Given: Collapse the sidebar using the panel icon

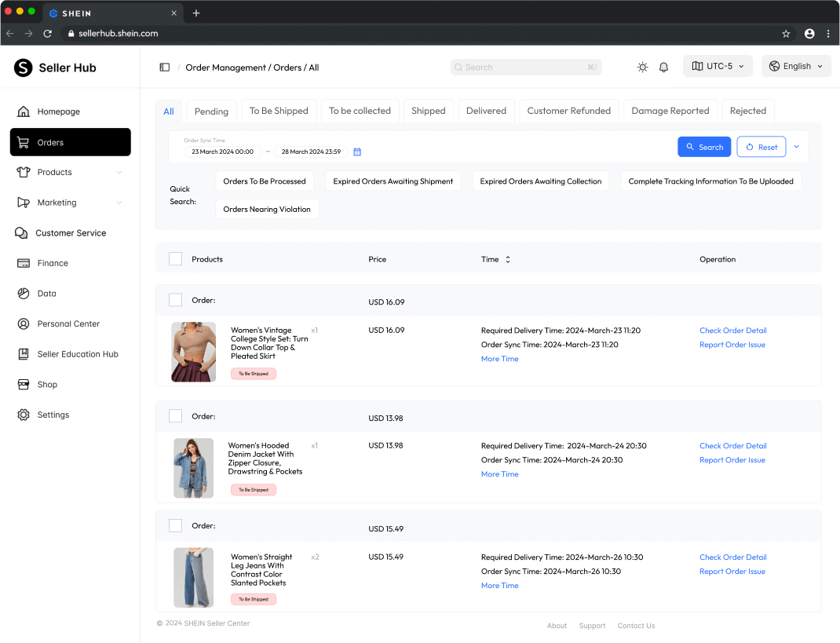Looking at the screenshot, I should (x=164, y=67).
